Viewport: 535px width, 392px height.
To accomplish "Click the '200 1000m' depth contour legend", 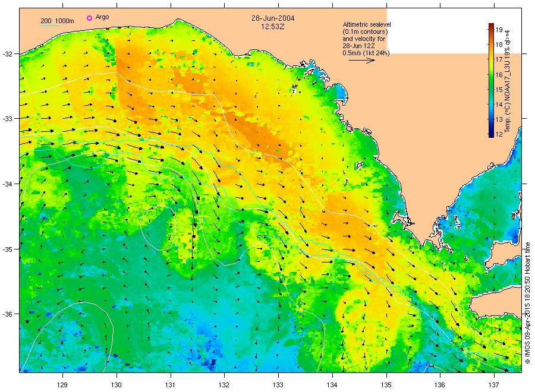I will [x=57, y=21].
